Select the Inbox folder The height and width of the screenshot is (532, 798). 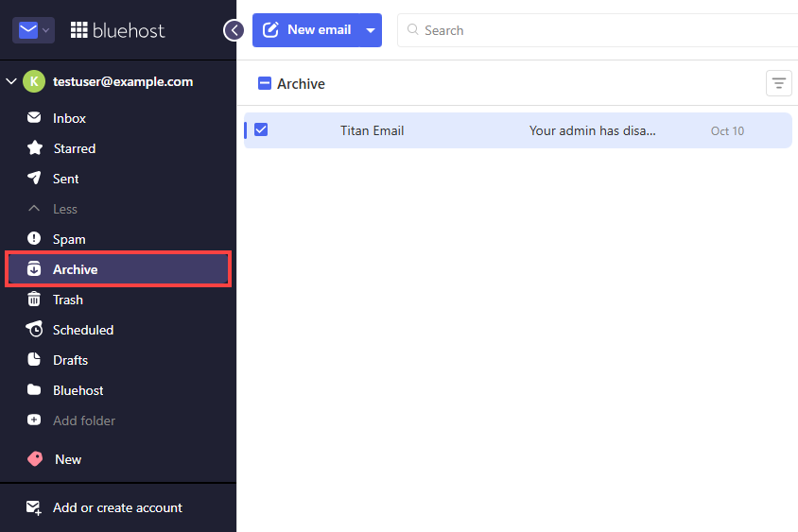tap(118, 118)
